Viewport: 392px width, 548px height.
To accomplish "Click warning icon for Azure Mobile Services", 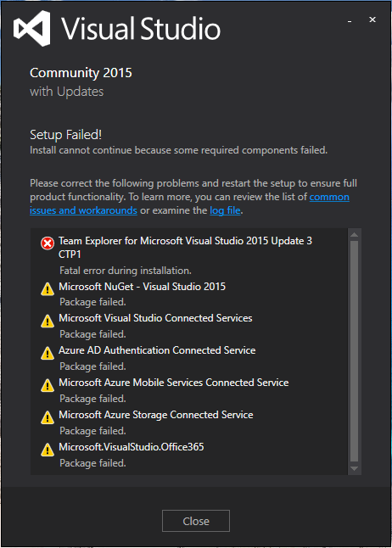I will [48, 385].
